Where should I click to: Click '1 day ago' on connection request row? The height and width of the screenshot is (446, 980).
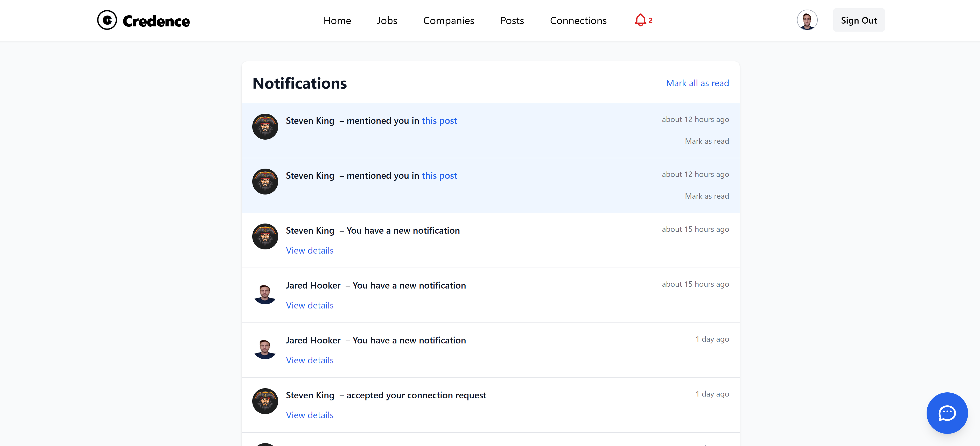click(712, 394)
